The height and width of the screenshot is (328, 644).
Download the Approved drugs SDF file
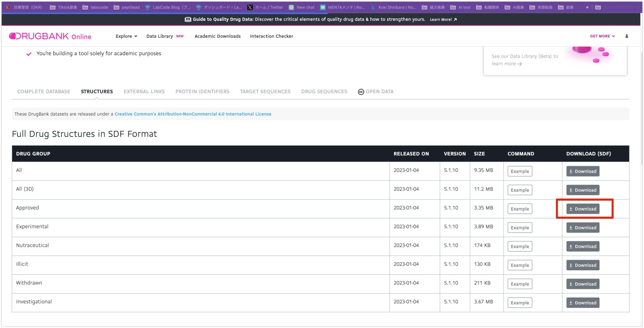point(583,209)
